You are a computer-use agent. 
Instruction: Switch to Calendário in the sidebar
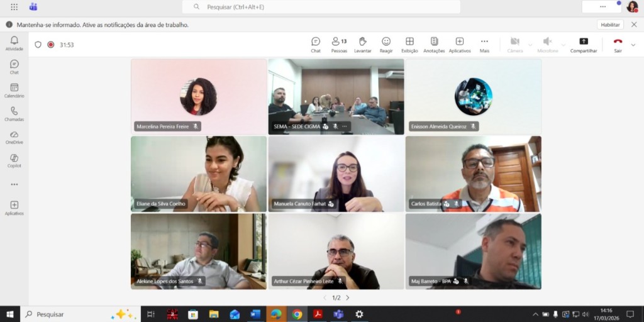click(x=14, y=91)
